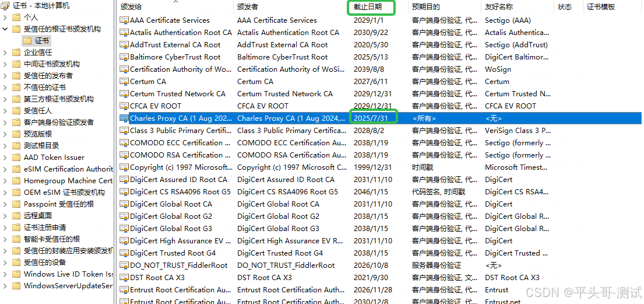
Task: Click the Actalis Authentication Root CA certificate icon
Action: click(124, 33)
